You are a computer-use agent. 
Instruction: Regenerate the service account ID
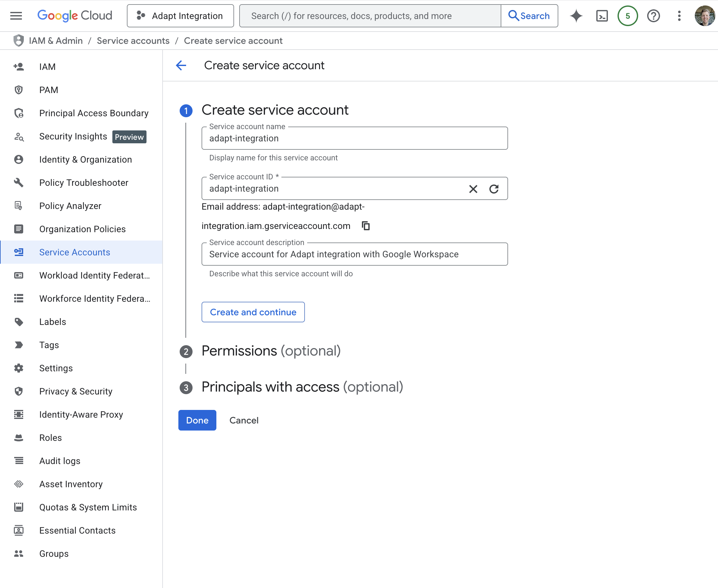494,189
